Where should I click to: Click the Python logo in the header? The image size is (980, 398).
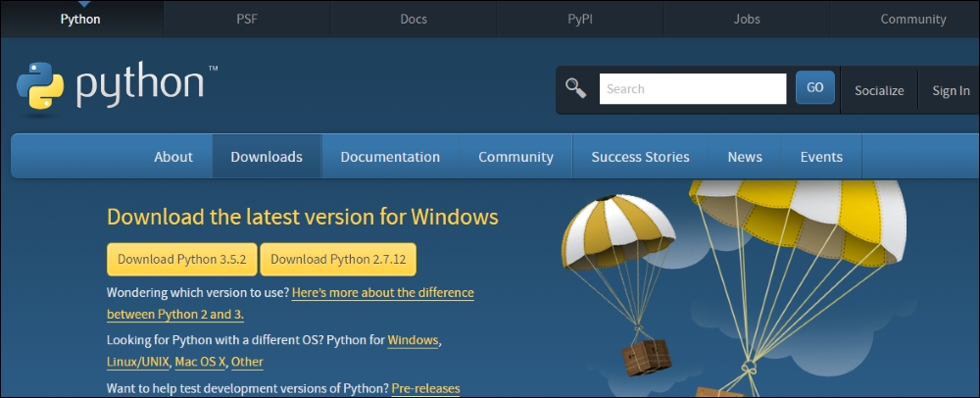coord(117,89)
